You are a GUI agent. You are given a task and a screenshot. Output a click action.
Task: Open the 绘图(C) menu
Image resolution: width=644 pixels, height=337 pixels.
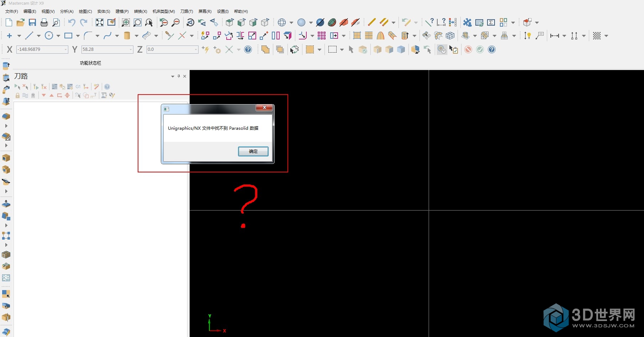pyautogui.click(x=85, y=11)
